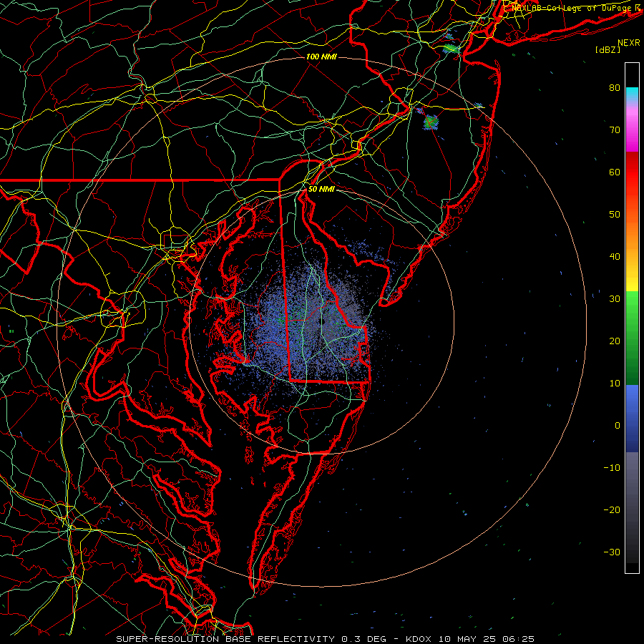Click the 50 value on the dBZ scale

pyautogui.click(x=615, y=215)
